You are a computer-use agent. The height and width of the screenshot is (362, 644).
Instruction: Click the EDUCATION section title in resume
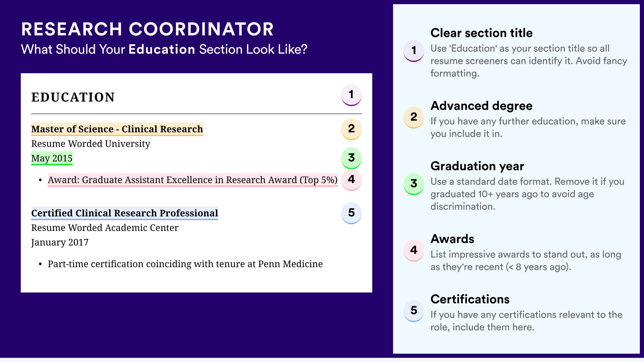pyautogui.click(x=73, y=97)
